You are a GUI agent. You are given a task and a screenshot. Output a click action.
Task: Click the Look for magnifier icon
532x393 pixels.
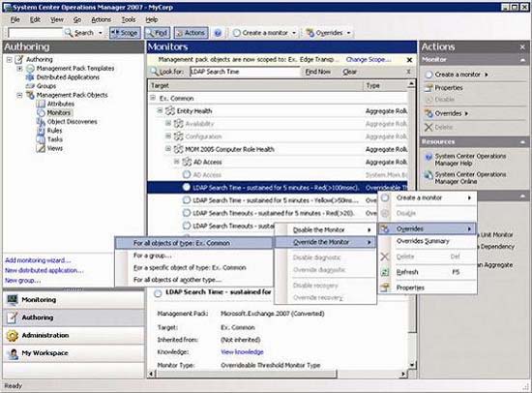tap(155, 72)
